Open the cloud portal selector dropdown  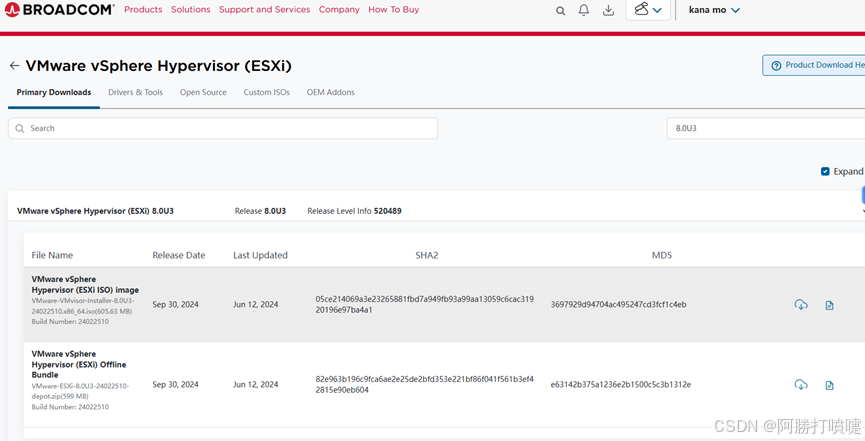click(648, 10)
